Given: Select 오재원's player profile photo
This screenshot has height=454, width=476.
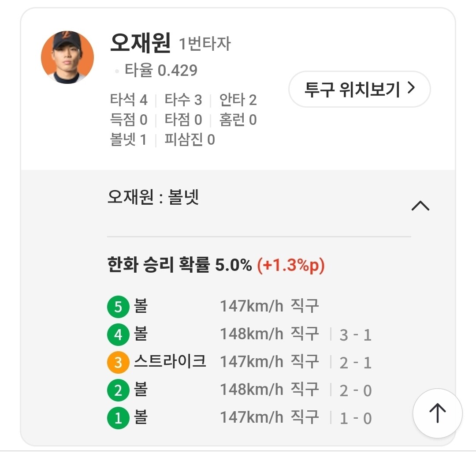Looking at the screenshot, I should pos(67,57).
